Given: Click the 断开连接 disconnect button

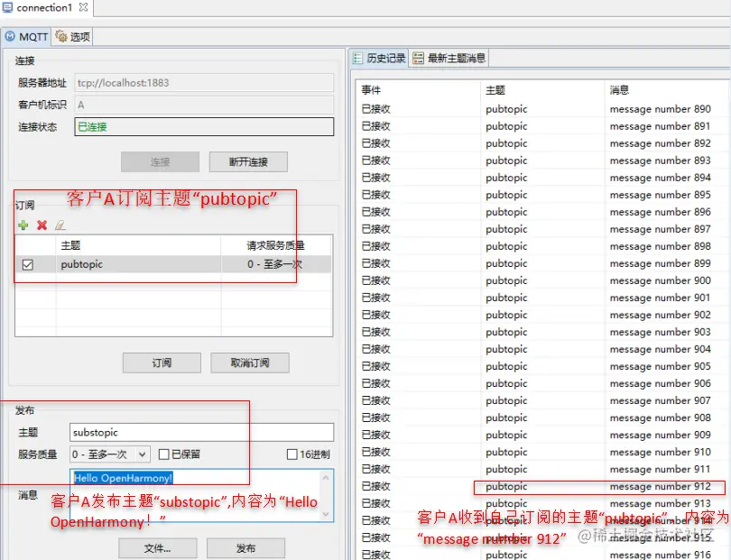Looking at the screenshot, I should [x=248, y=162].
